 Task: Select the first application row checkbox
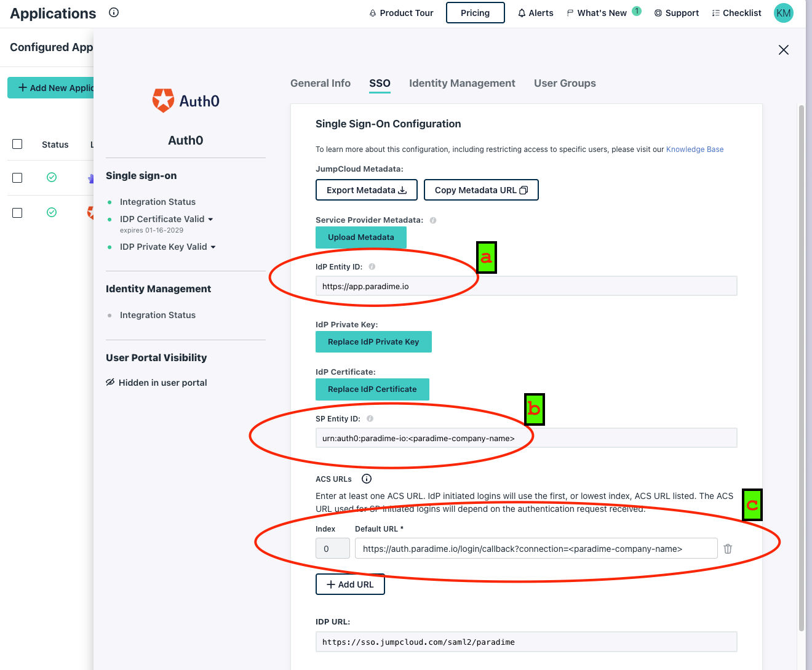pos(17,178)
